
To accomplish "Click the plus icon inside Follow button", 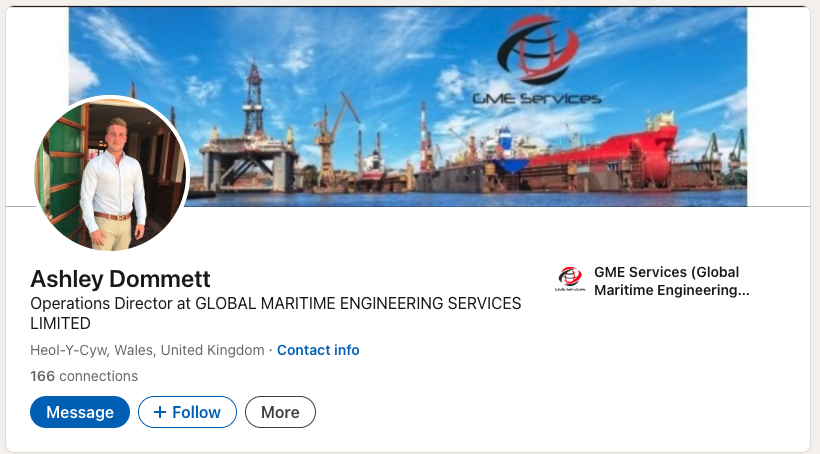I will click(x=160, y=412).
